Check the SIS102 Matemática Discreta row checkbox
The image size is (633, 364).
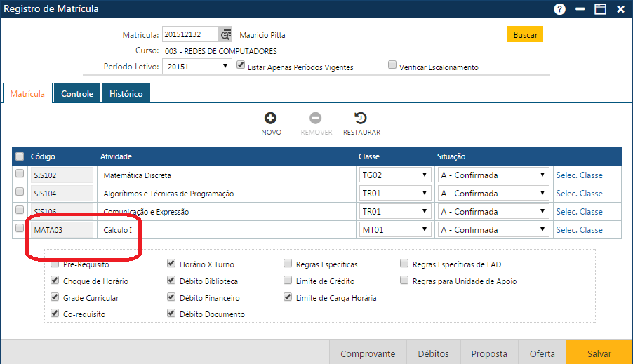pos(20,173)
